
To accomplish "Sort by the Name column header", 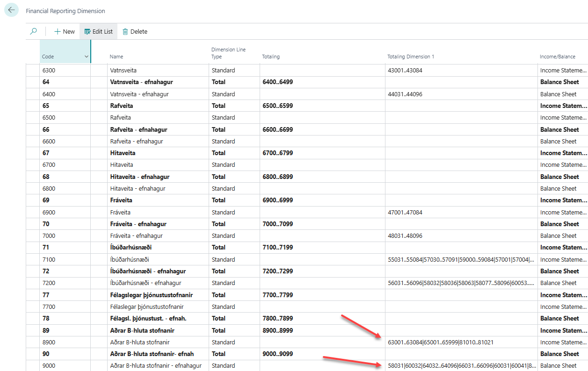I will (116, 57).
